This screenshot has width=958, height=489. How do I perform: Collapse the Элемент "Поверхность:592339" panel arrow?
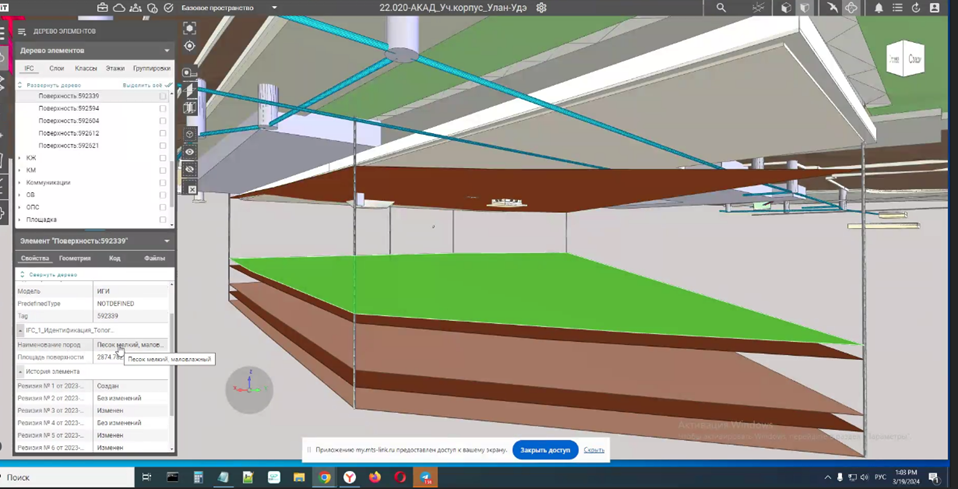[167, 241]
